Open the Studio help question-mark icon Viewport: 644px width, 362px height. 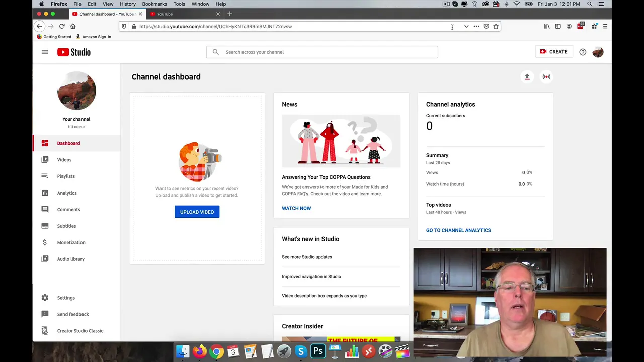[583, 52]
